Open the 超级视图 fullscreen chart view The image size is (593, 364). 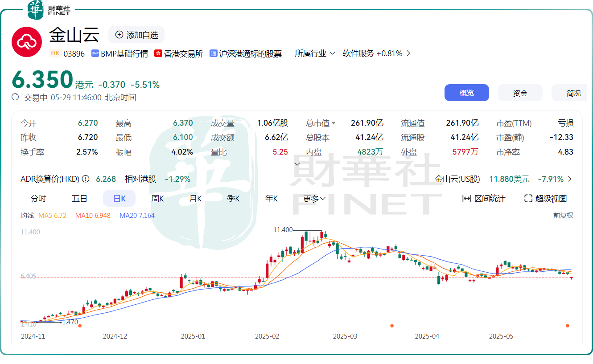(545, 199)
